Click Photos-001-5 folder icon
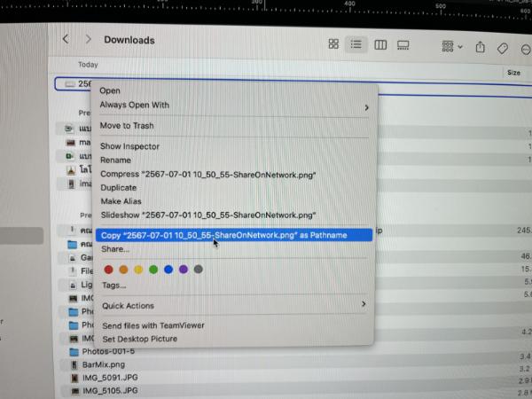Image resolution: width=532 pixels, height=399 pixels. click(74, 352)
